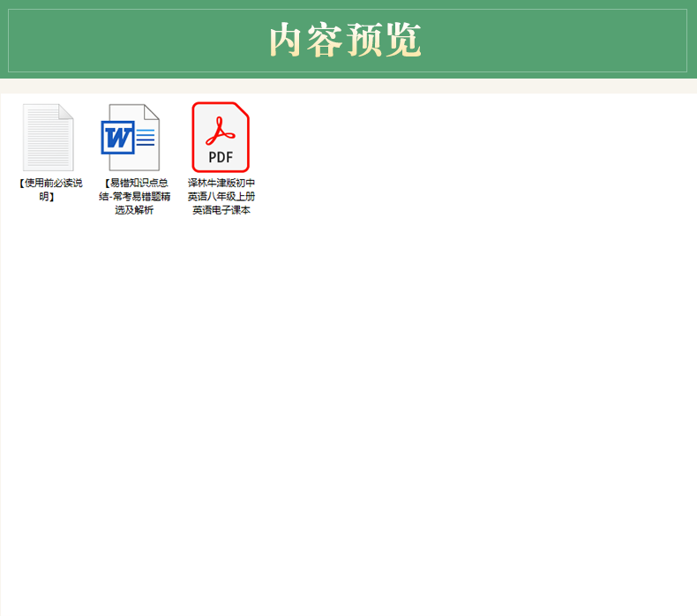
Task: Open the 【使用前必读说明】 text file icon
Action: [48, 138]
